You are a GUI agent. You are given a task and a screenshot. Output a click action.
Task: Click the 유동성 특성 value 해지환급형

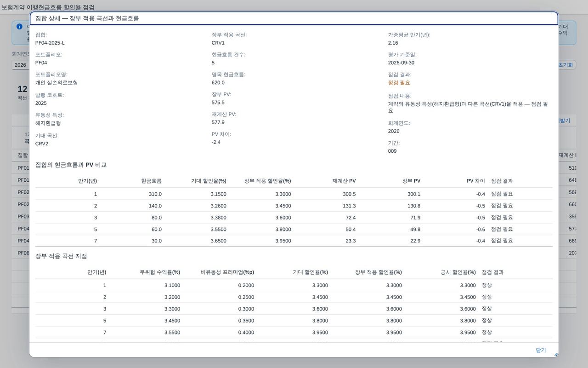48,123
